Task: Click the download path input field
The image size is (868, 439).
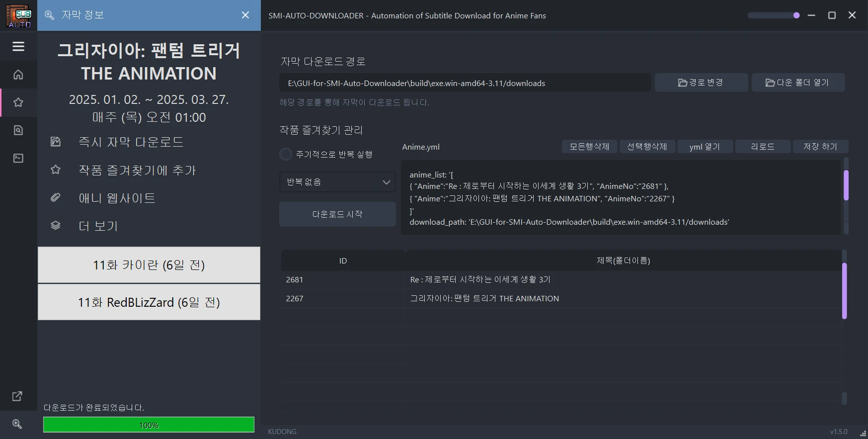Action: click(465, 83)
